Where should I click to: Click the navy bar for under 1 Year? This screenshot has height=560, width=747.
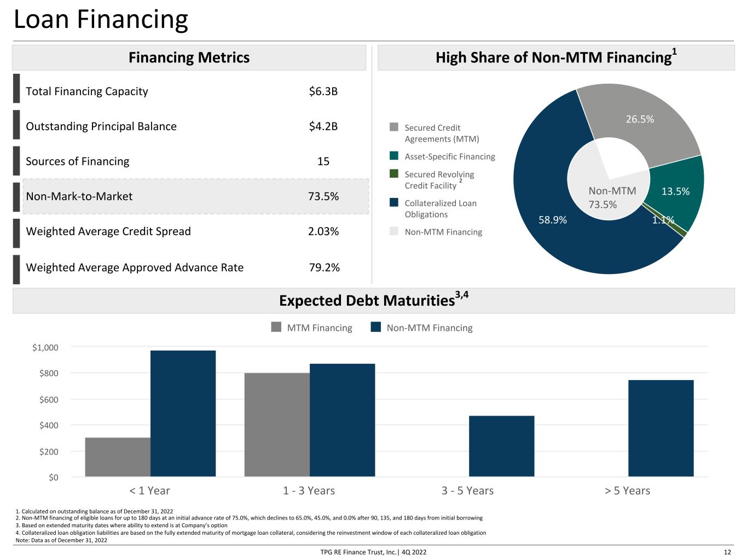183,413
